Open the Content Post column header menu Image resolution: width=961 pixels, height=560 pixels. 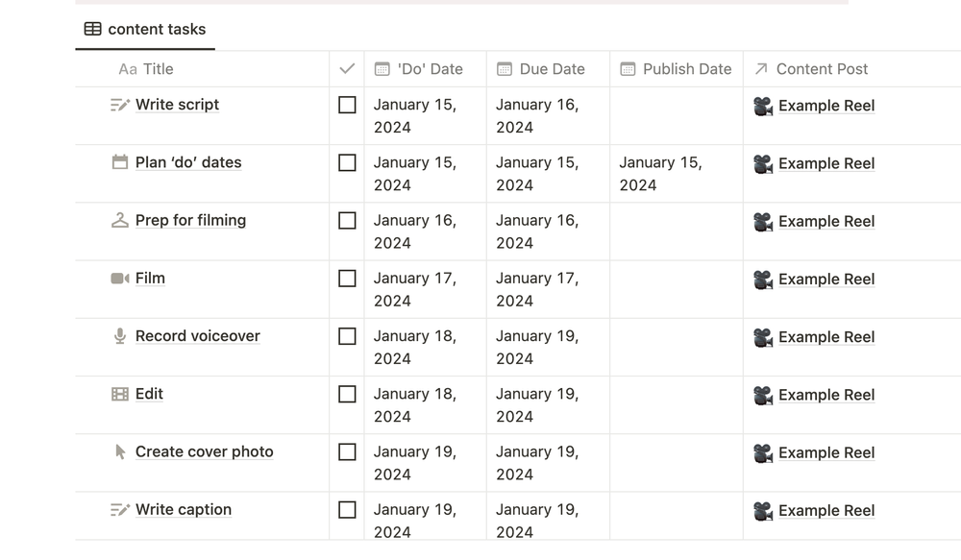pos(822,69)
